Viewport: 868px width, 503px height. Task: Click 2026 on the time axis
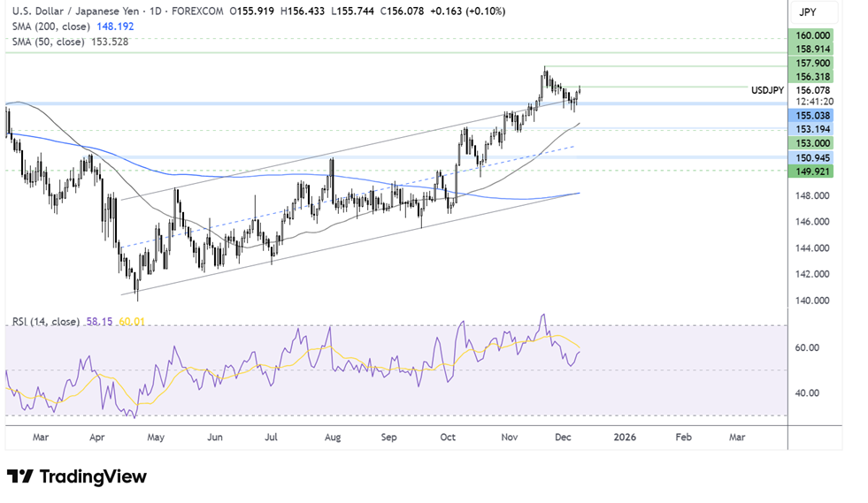pos(625,437)
